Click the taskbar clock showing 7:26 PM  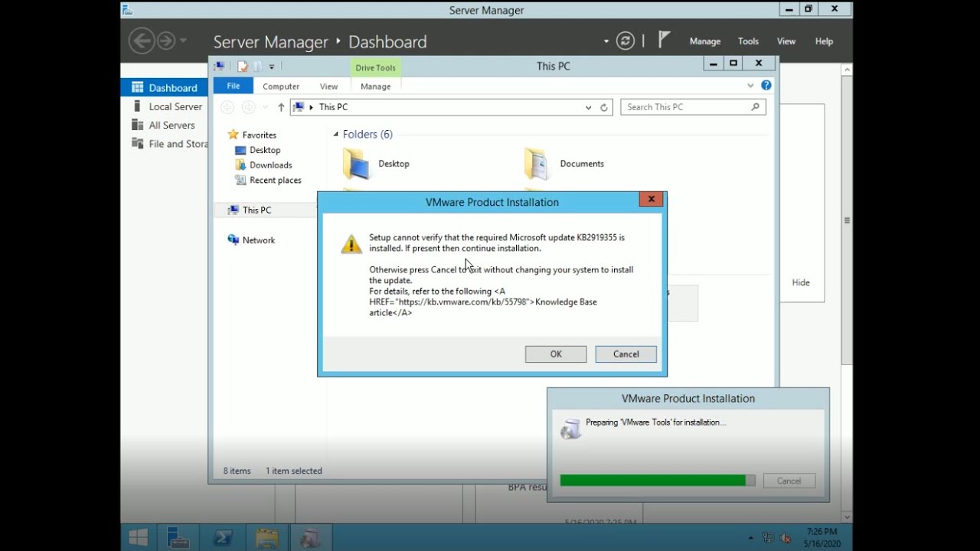point(822,537)
